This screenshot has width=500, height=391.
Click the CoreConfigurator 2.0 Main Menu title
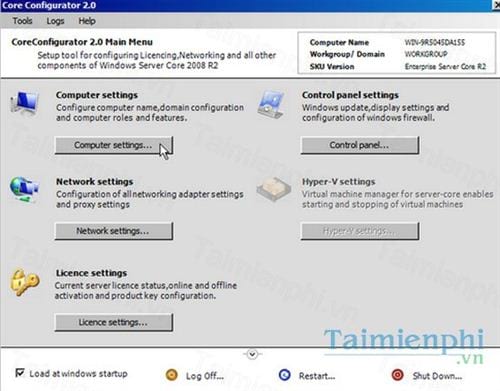coord(82,42)
